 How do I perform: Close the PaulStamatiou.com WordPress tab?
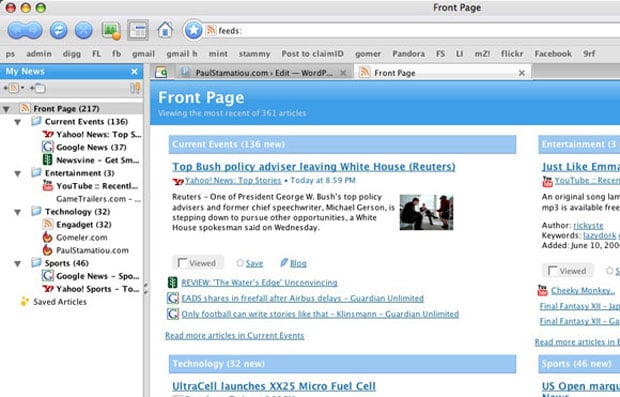click(x=343, y=73)
